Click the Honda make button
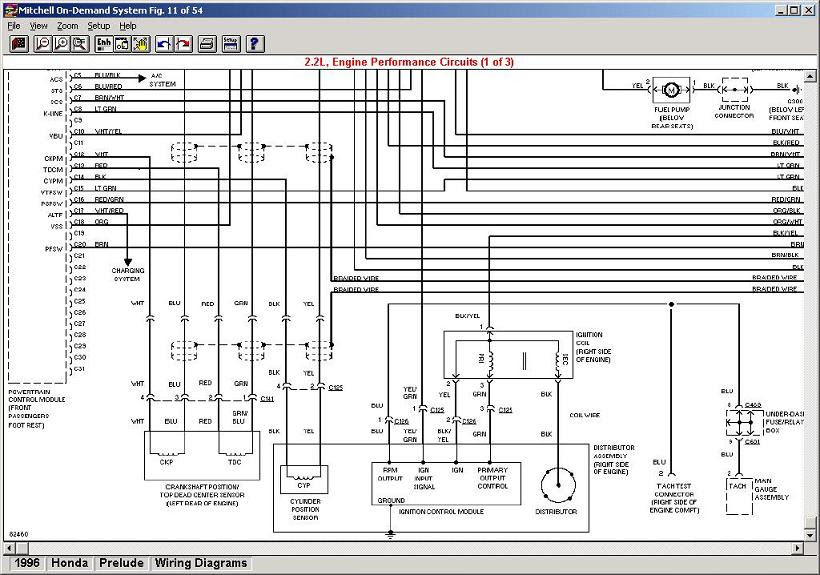This screenshot has height=575, width=820. pyautogui.click(x=70, y=563)
